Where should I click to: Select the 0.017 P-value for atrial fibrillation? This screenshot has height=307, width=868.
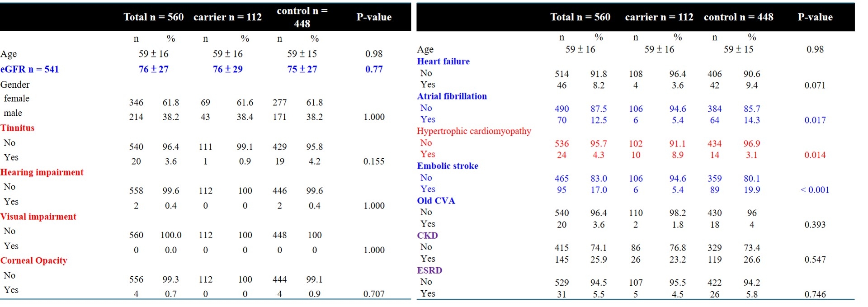click(815, 120)
